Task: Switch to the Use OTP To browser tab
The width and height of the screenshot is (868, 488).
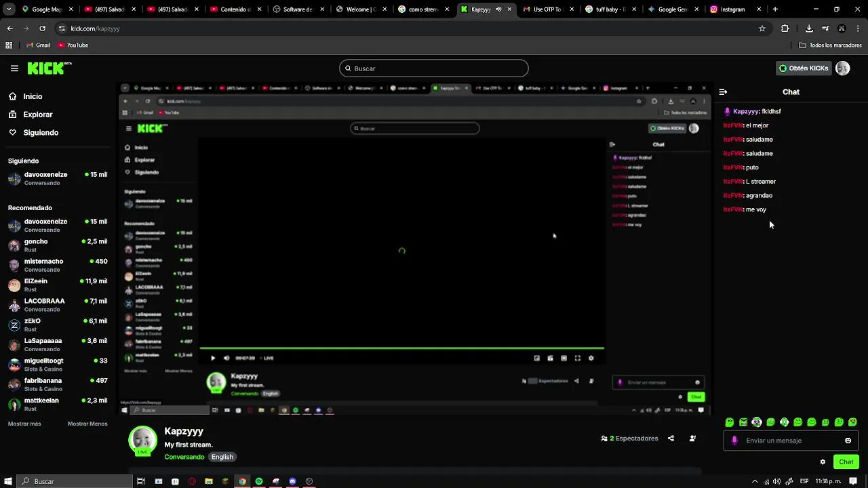Action: (548, 9)
